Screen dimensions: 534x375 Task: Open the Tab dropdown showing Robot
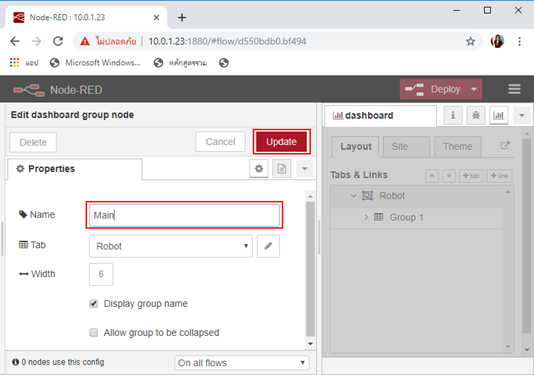(171, 246)
